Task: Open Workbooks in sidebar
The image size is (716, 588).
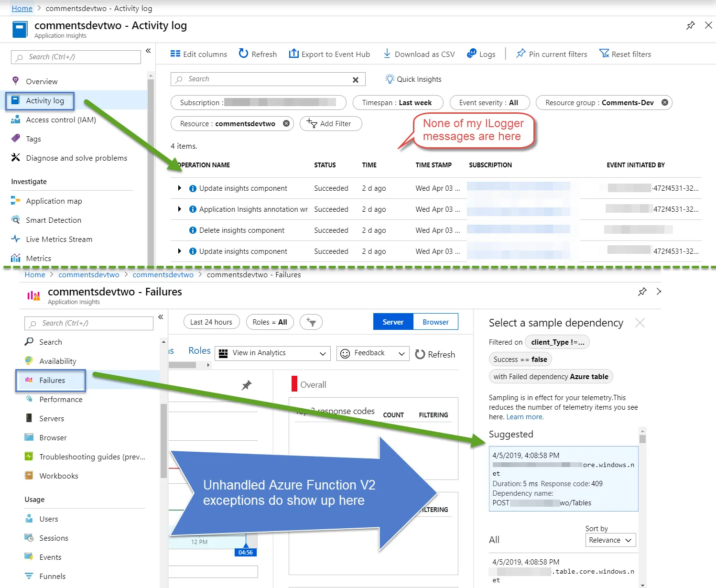Action: (x=59, y=476)
